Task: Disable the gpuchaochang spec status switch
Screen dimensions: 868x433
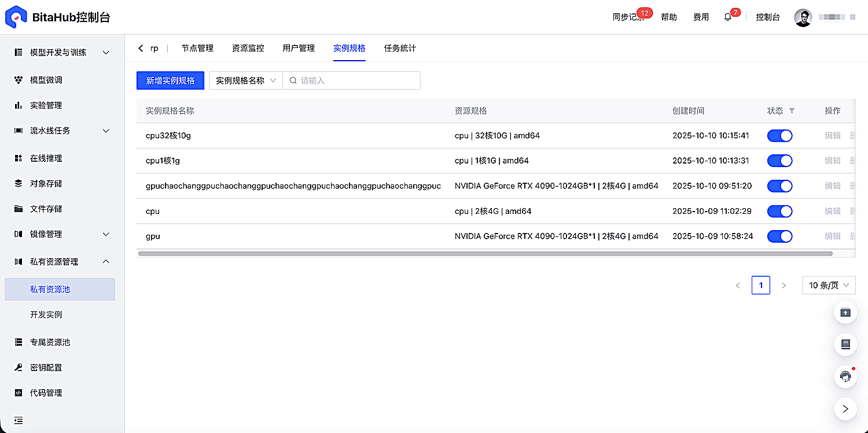Action: [x=779, y=186]
